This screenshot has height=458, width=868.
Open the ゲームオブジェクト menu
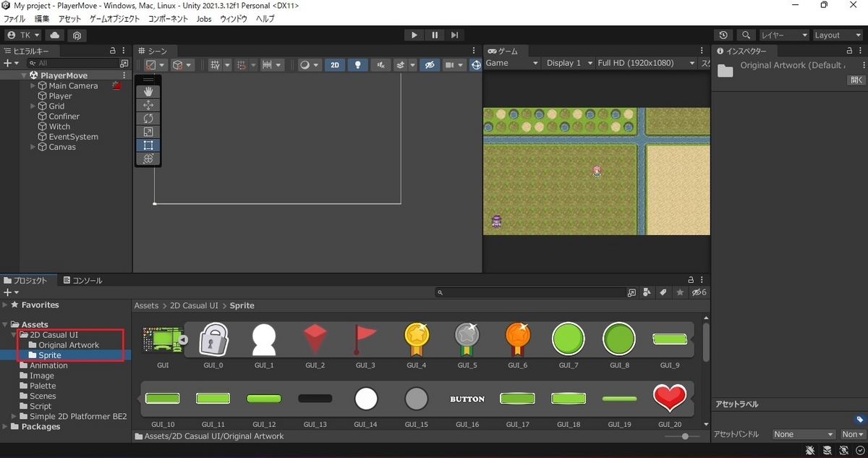coord(115,19)
